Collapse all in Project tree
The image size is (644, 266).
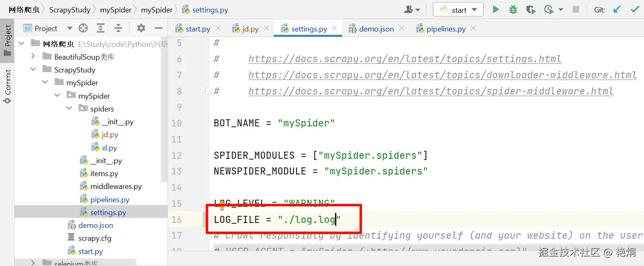118,28
